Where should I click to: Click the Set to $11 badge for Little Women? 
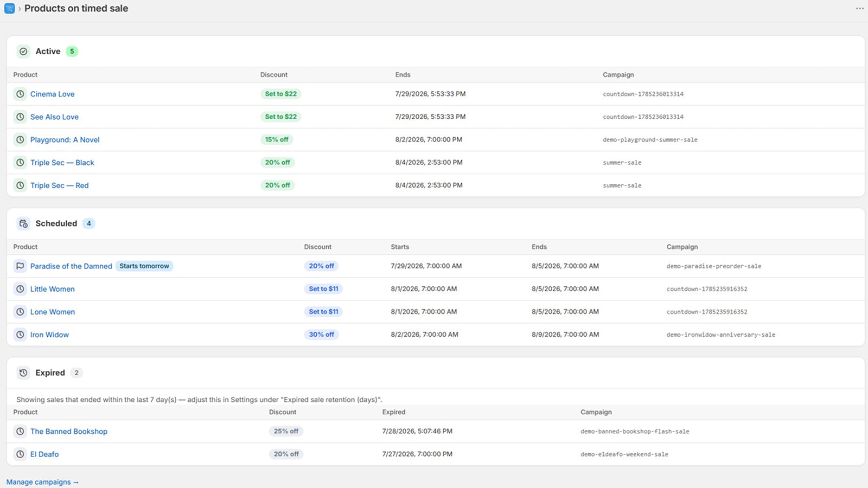tap(323, 289)
